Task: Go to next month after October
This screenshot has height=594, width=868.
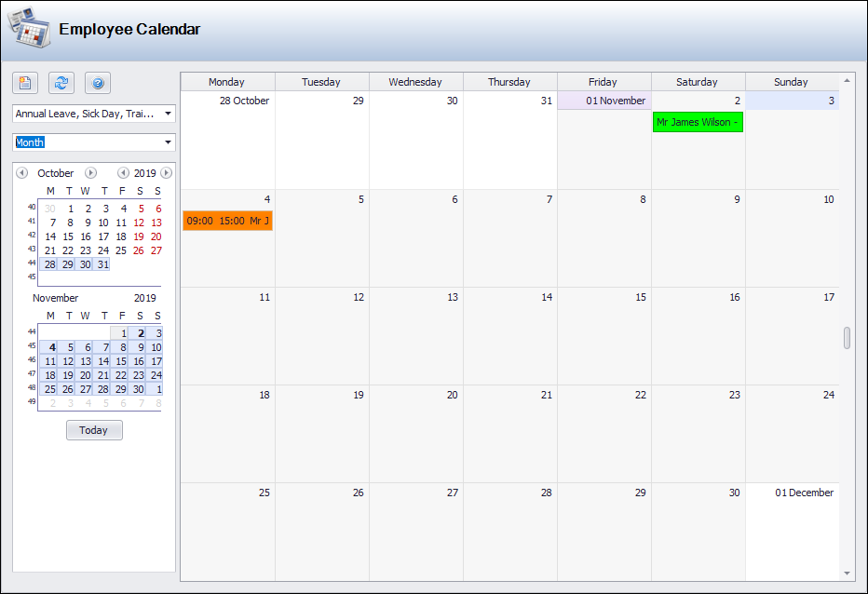Action: pos(90,173)
